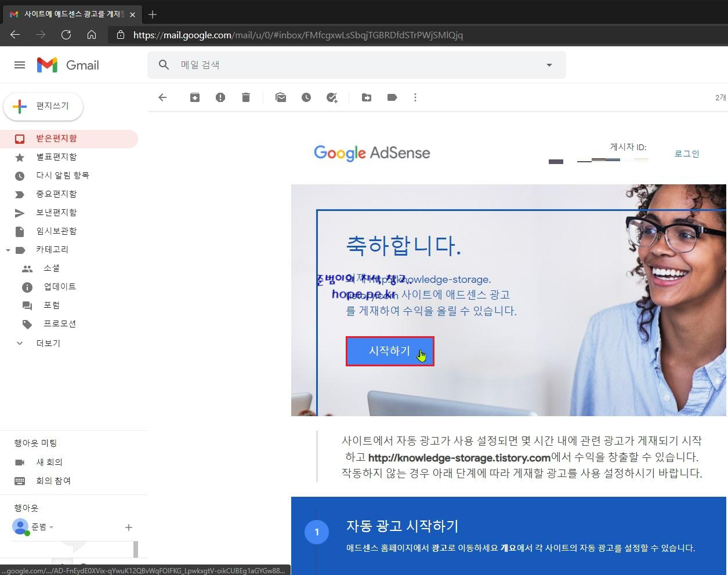Open the 받은편지함 inbox folder
Viewport: 728px width, 575px height.
pyautogui.click(x=69, y=139)
